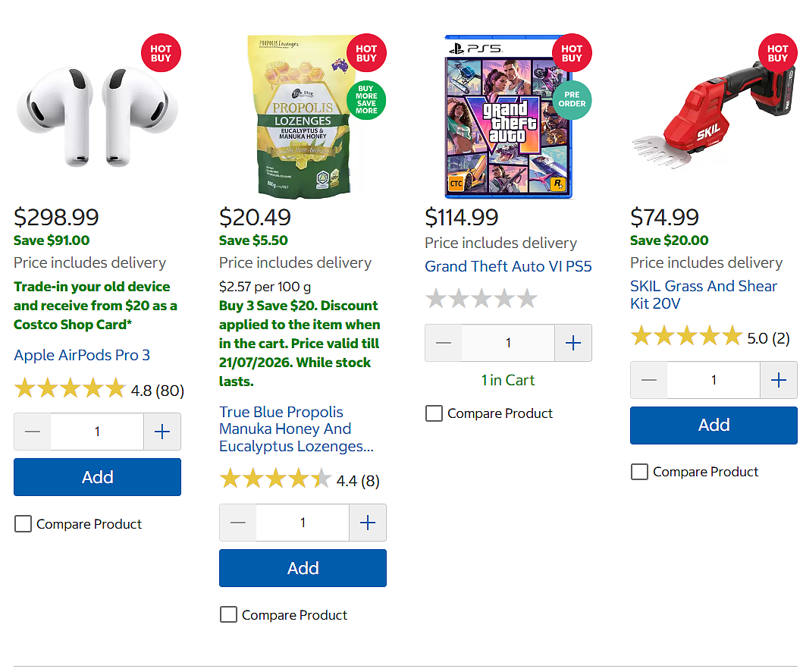Tick Compare Product for Apple AirPods Pro 3
The image size is (803, 672).
point(23,524)
